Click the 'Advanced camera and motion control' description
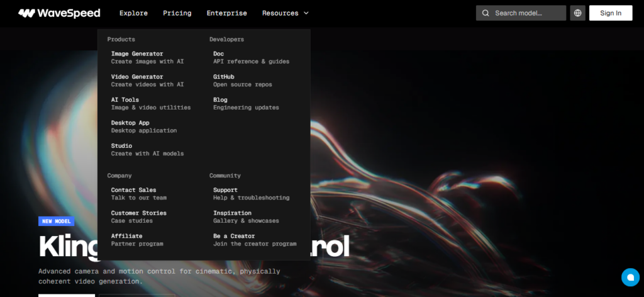 tap(159, 276)
